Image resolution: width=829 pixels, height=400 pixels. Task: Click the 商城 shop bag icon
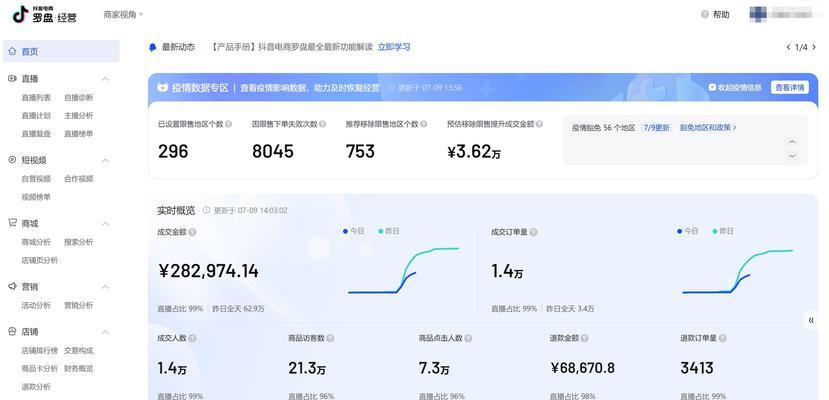click(11, 223)
